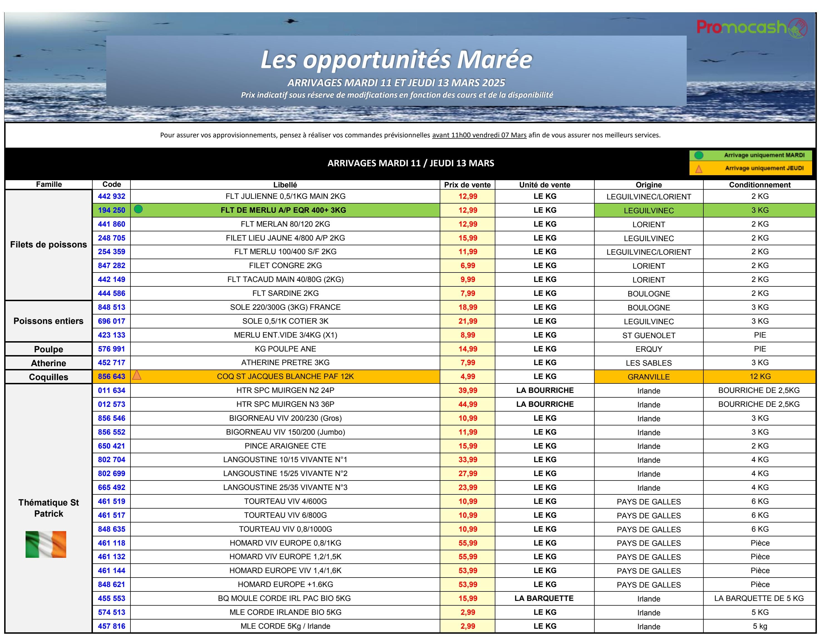Select the 'Thématique St Patrick' family cell
Screen dimensions: 833x644
[49, 508]
